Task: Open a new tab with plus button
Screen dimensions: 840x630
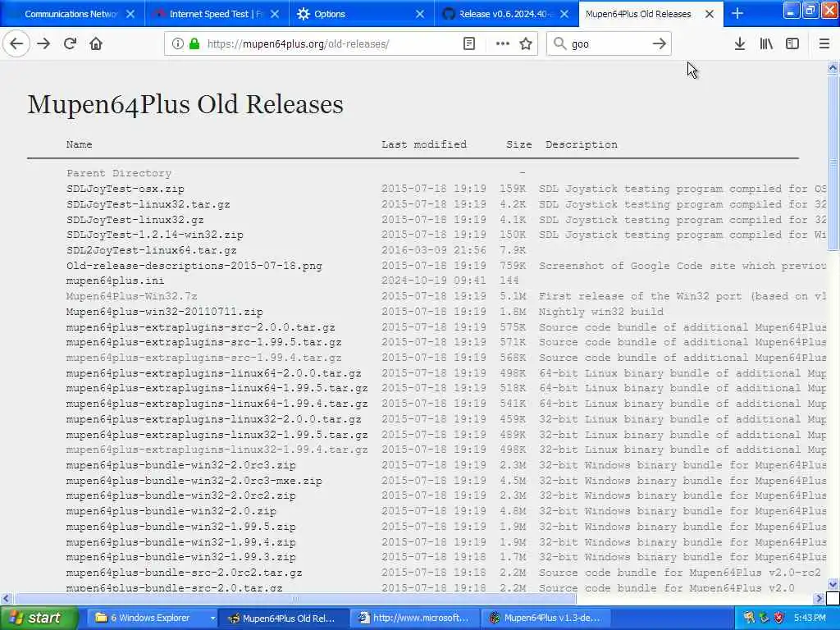Action: click(737, 14)
